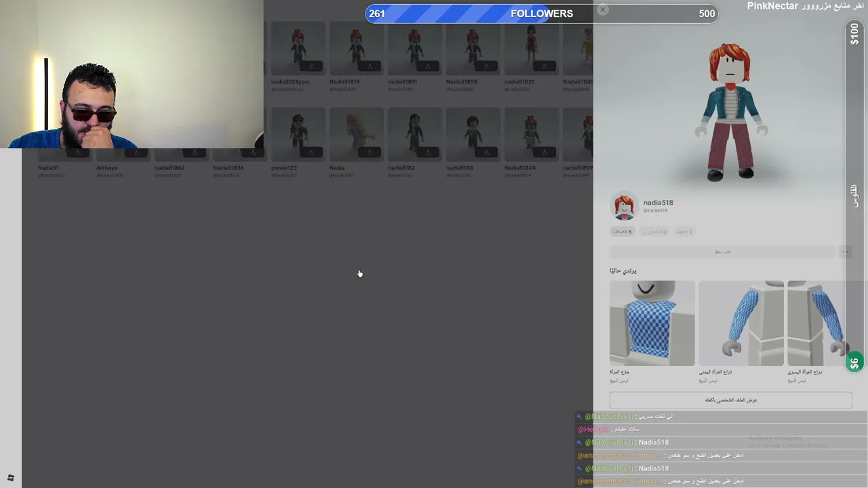The image size is (868, 488).
Task: Open three-dots more options in profile panel
Action: 845,251
